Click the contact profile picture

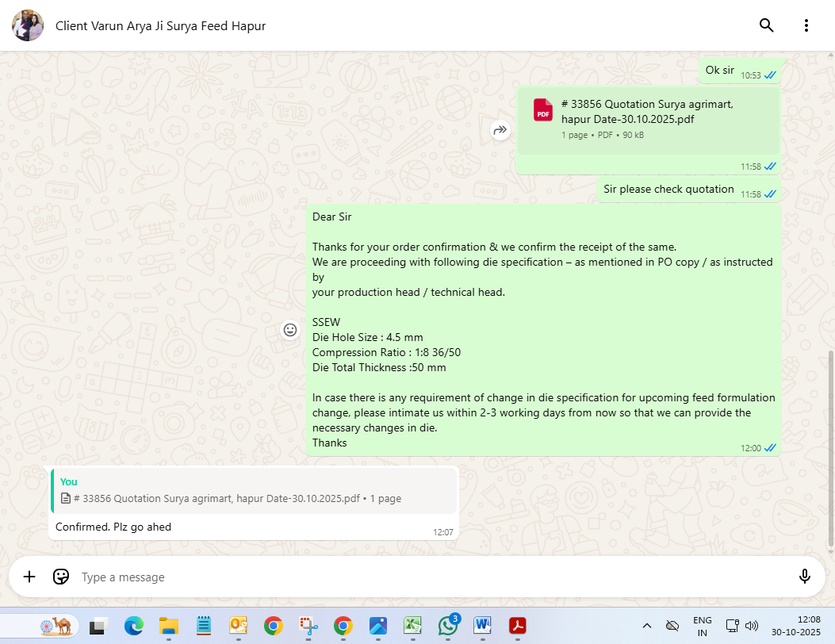coord(28,25)
